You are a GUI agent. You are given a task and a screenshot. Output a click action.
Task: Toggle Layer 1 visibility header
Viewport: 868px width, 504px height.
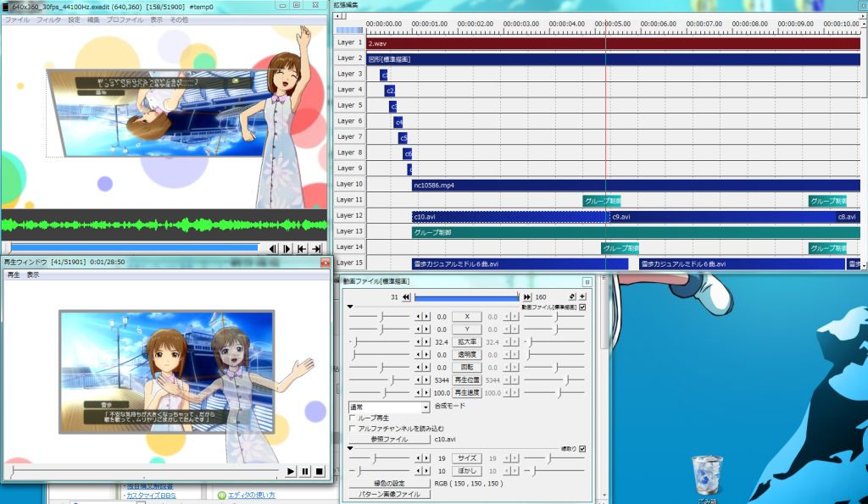pyautogui.click(x=349, y=42)
